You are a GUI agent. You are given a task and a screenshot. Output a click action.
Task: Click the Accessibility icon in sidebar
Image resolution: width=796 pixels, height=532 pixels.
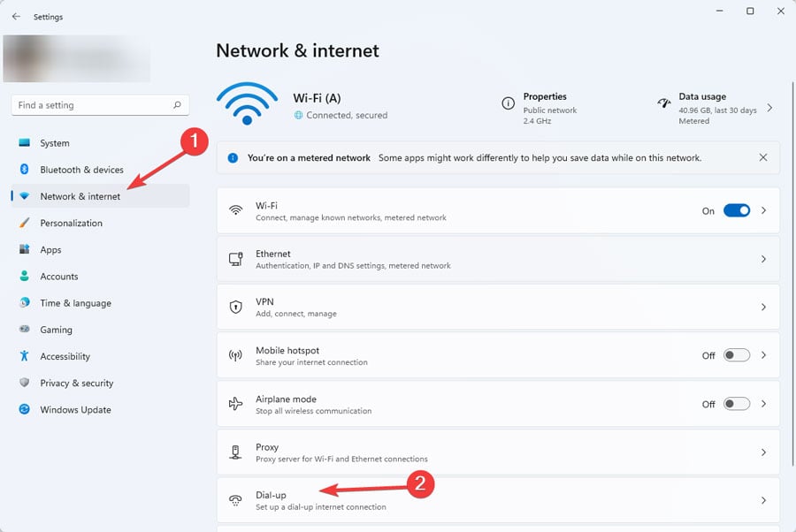point(24,356)
